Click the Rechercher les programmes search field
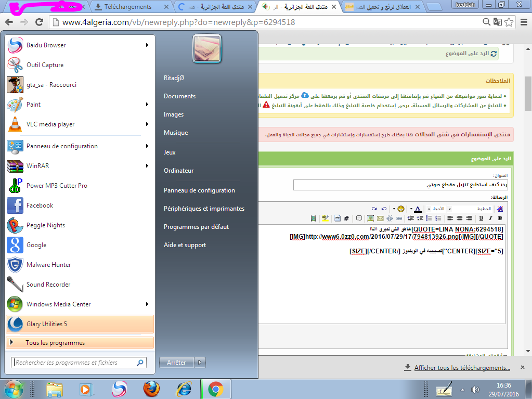The width and height of the screenshot is (532, 399). coord(74,363)
